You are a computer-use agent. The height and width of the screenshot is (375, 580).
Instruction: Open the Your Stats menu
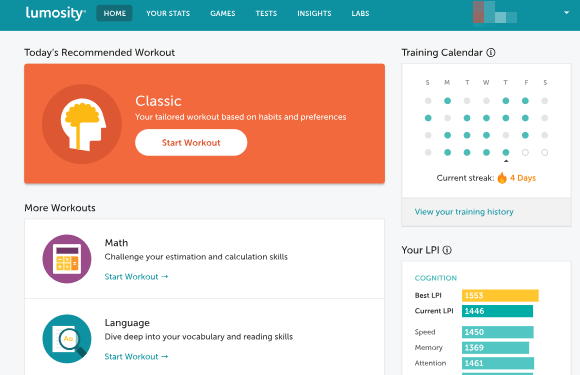pos(168,13)
